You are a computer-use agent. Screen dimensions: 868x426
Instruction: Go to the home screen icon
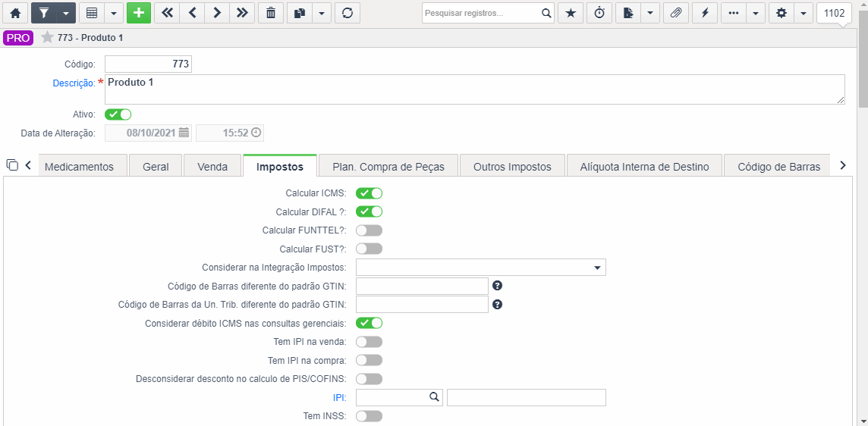pos(15,13)
